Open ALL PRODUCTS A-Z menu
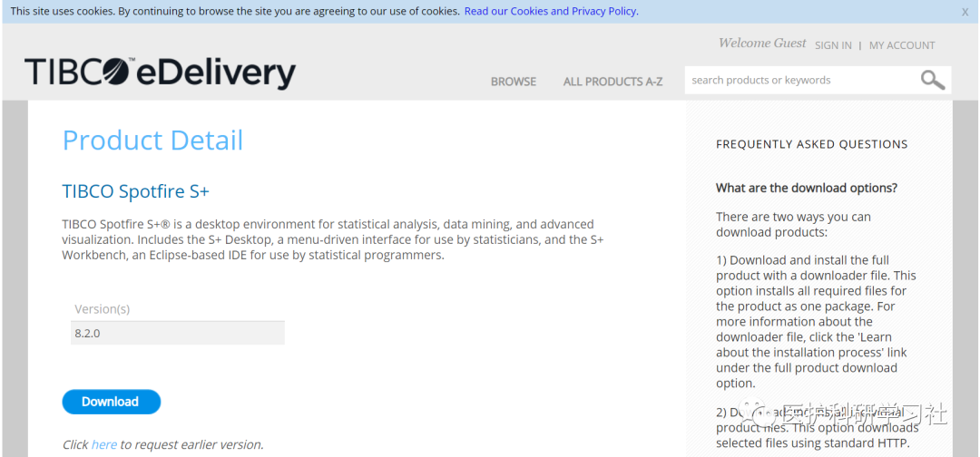 [x=612, y=82]
